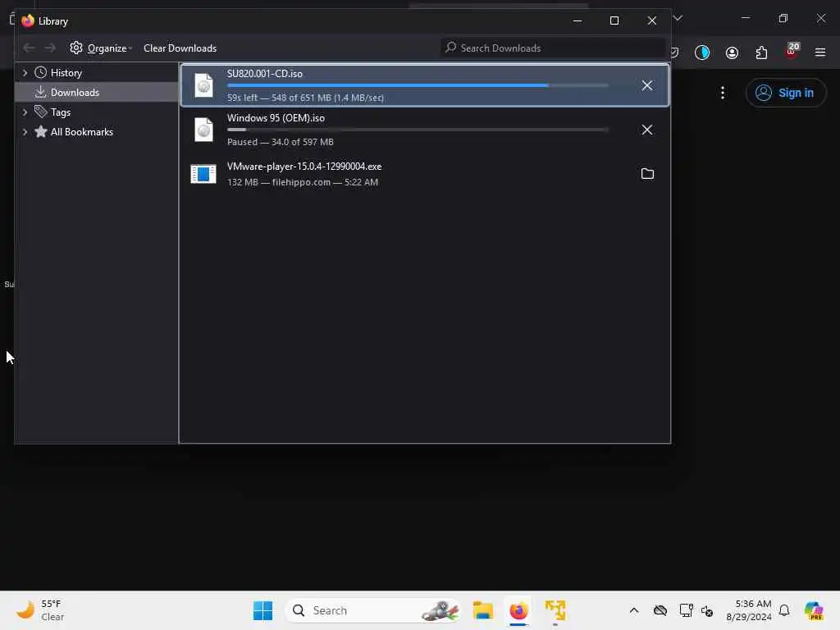The height and width of the screenshot is (630, 840).
Task: Click the Copilot preview taskbar icon
Action: (x=814, y=610)
